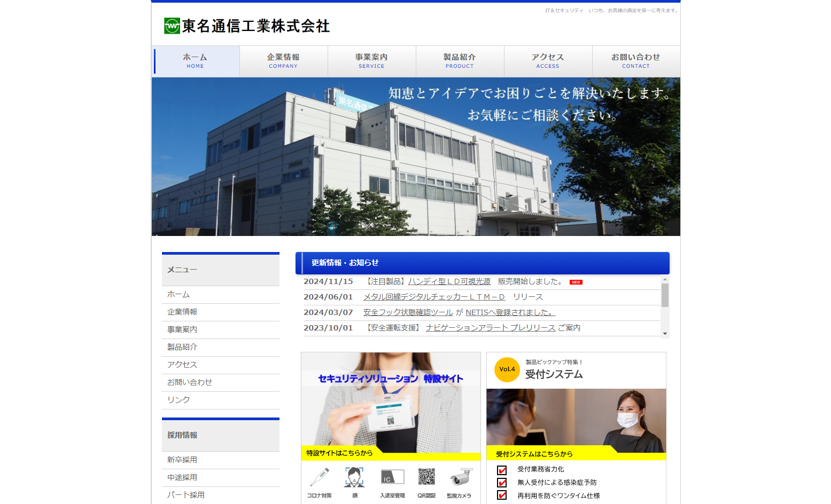This screenshot has height=504, width=831.
Task: Open セキュリティソリューション 特設サイト banner image
Action: (391, 403)
